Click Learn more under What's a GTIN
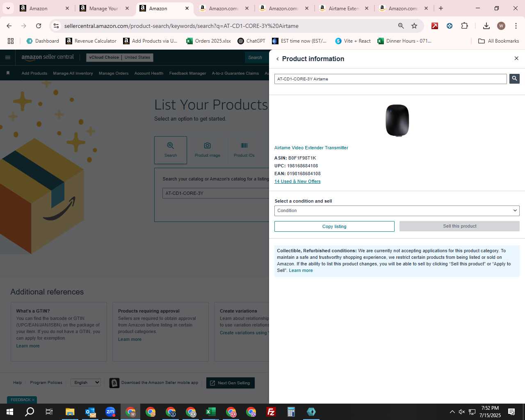525x420 pixels. coord(28,346)
